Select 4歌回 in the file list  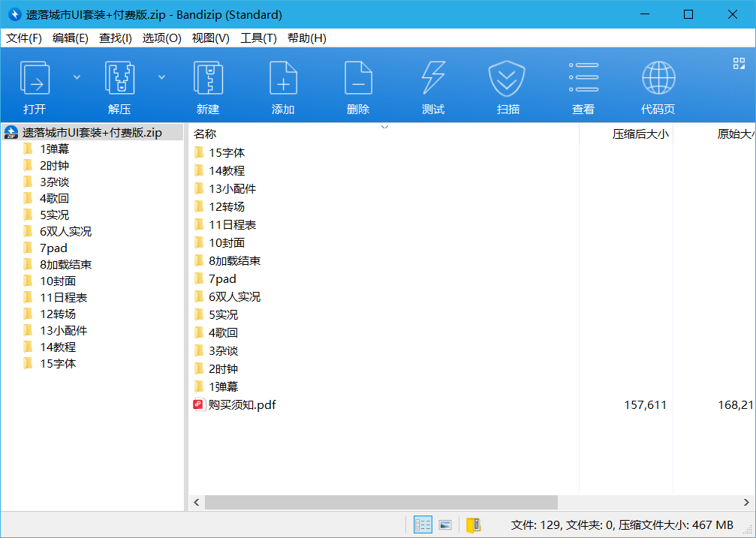[223, 332]
